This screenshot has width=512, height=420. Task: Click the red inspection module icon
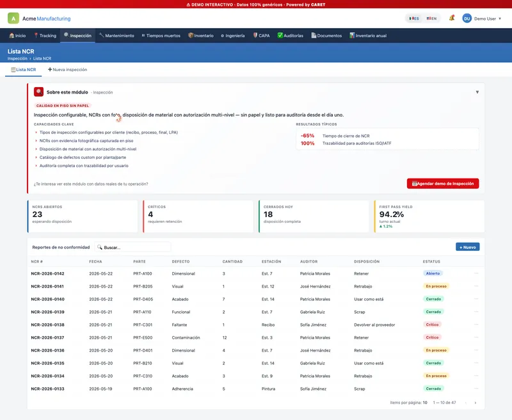pyautogui.click(x=39, y=92)
